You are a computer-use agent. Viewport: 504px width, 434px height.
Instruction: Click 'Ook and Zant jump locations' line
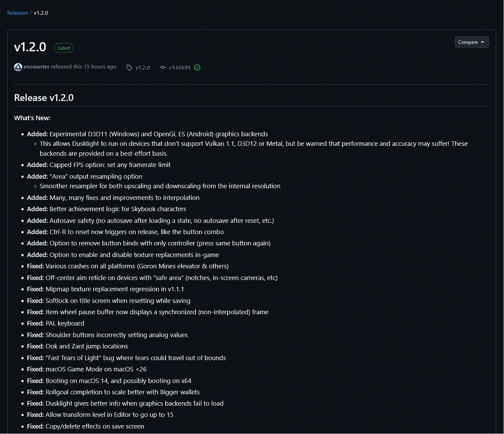point(78,346)
